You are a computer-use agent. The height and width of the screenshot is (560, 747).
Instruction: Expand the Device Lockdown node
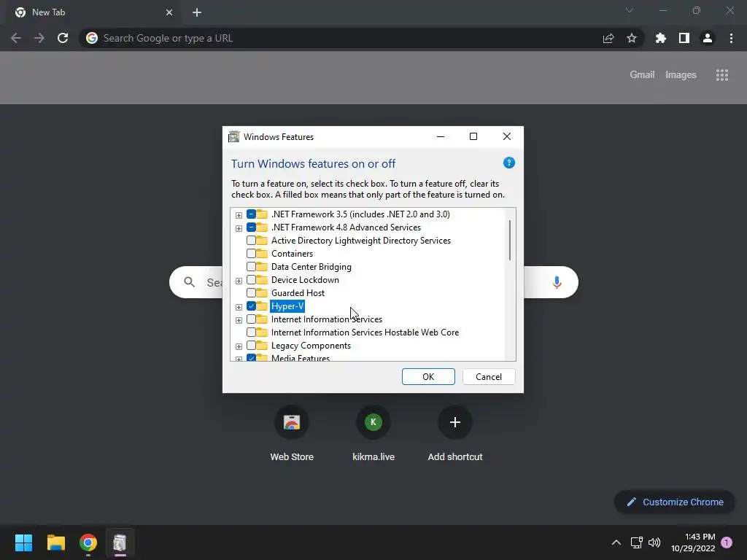click(239, 281)
